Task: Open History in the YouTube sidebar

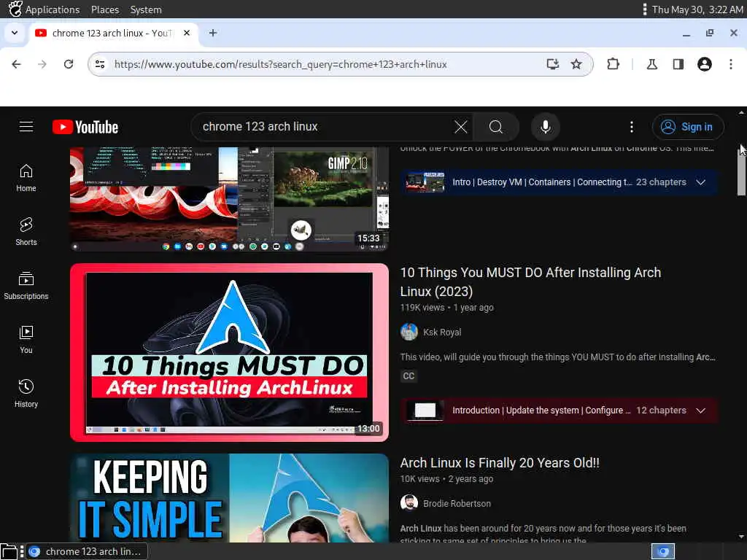Action: click(26, 393)
